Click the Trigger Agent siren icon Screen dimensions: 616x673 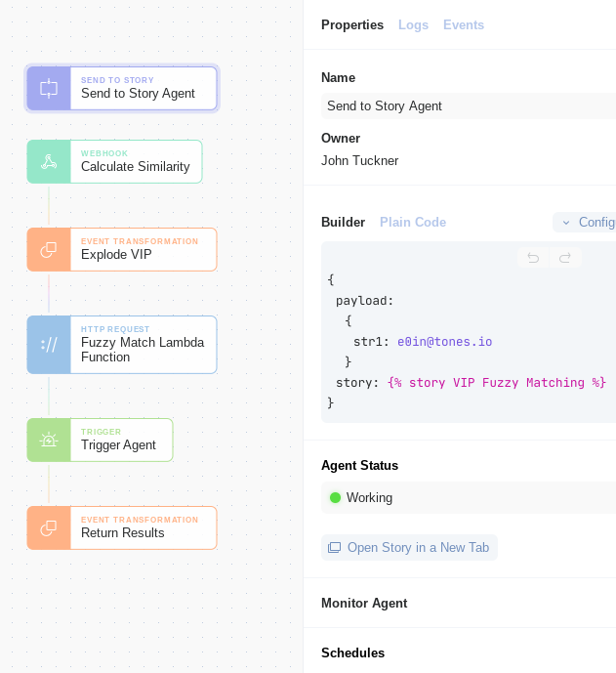click(49, 440)
